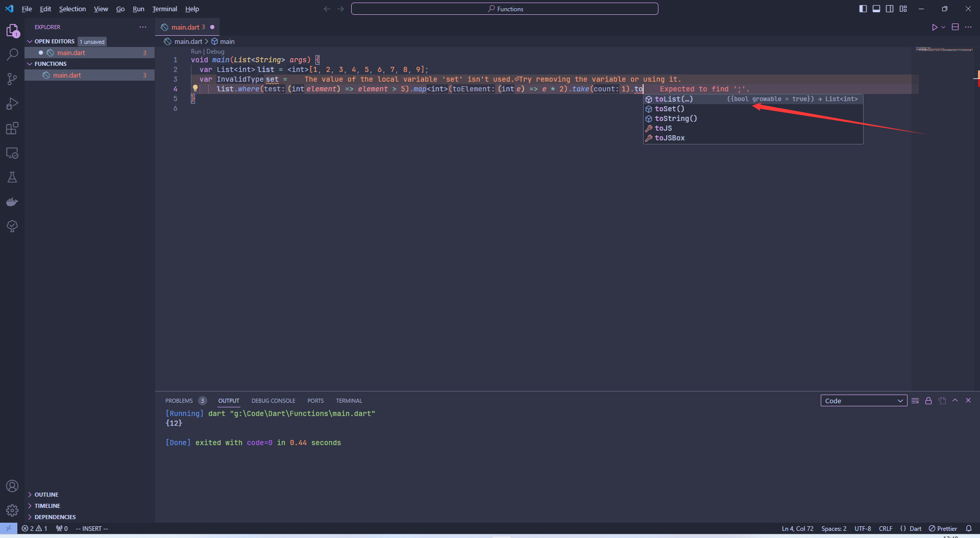Open the Extensions view
This screenshot has width=980, height=538.
(12, 128)
